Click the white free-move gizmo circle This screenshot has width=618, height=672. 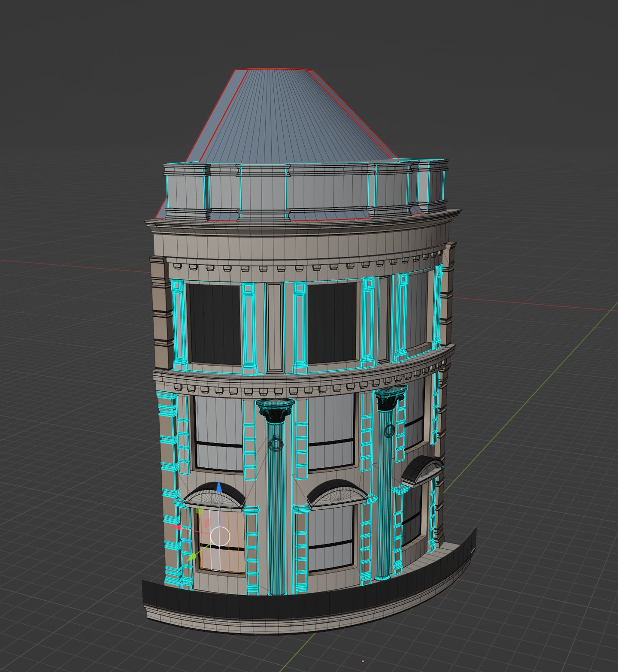coord(221,536)
